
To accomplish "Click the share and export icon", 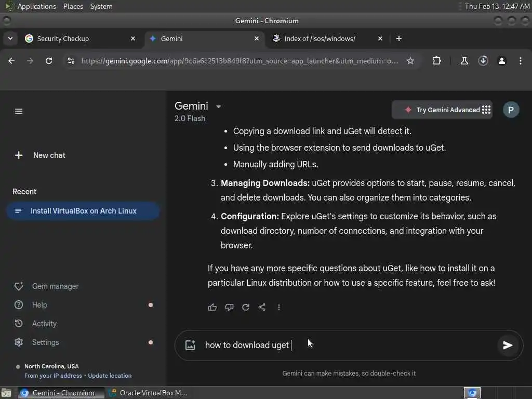I will [262, 308].
